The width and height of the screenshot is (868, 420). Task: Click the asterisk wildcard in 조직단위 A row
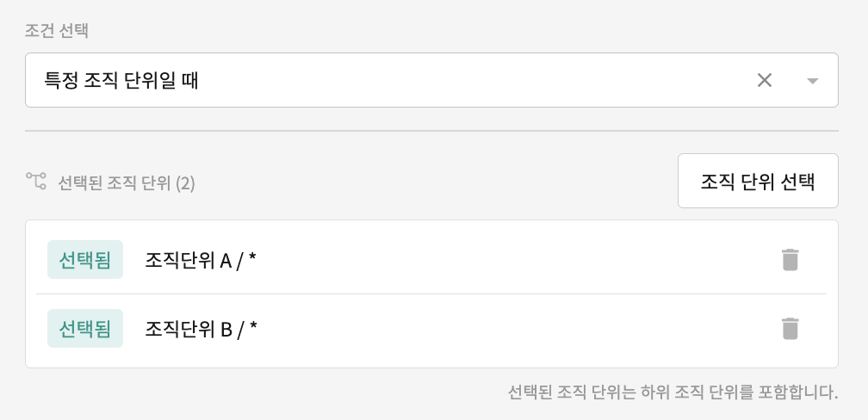[253, 258]
